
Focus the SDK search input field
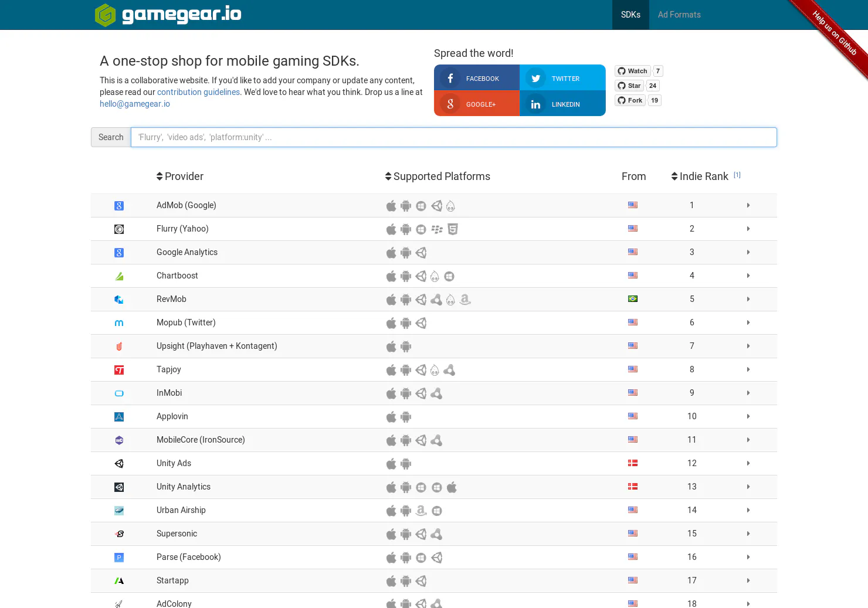coord(454,137)
